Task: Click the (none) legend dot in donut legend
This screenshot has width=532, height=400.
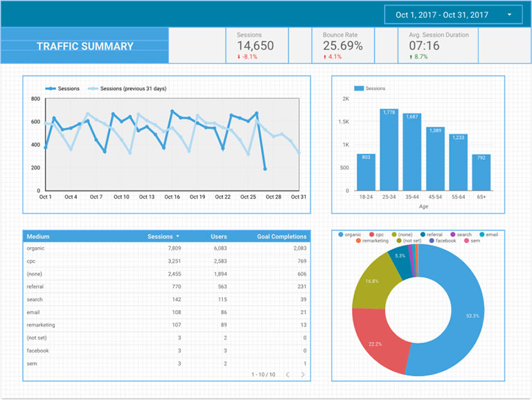Action: click(x=394, y=235)
